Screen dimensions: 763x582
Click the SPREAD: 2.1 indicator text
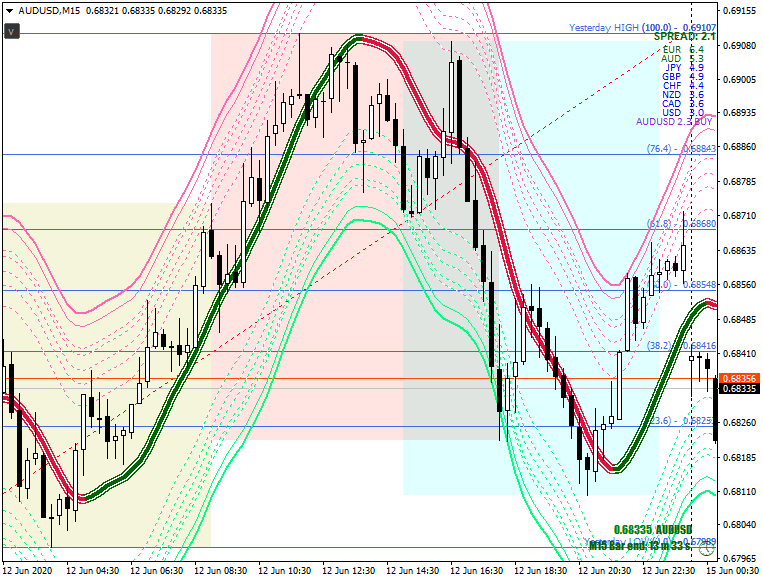684,36
